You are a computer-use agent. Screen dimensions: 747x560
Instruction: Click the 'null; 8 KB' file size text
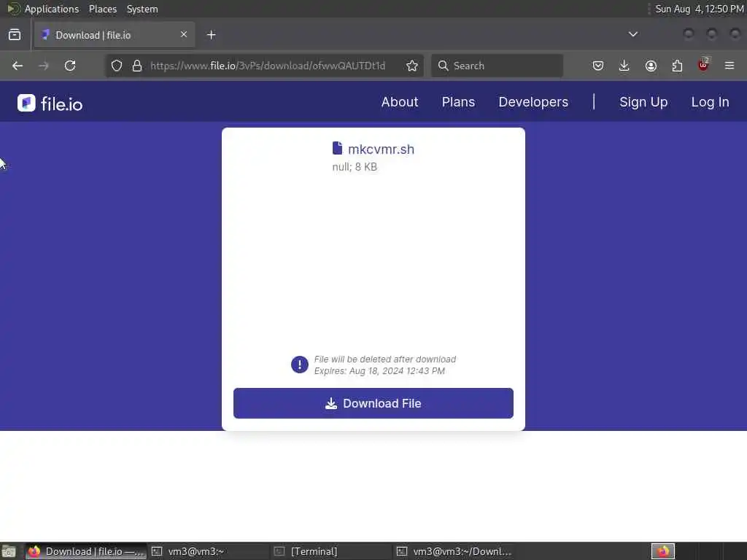tap(355, 167)
